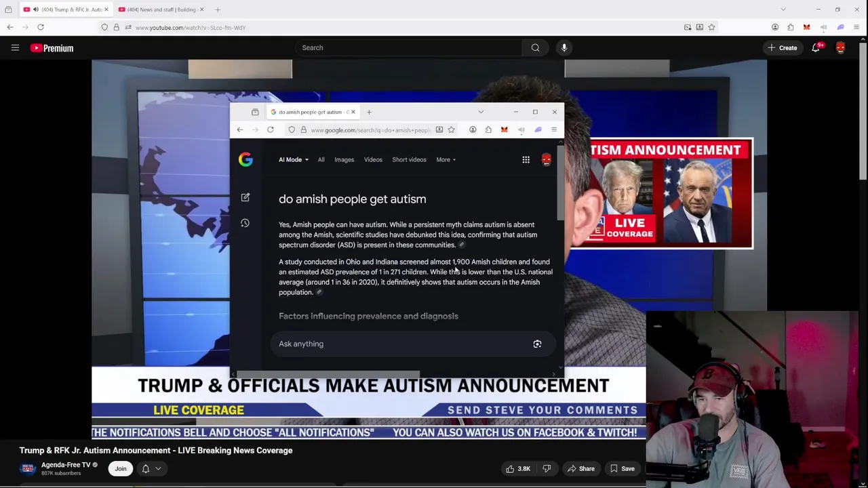Start a new AI Mode chat
The width and height of the screenshot is (868, 488).
click(245, 197)
